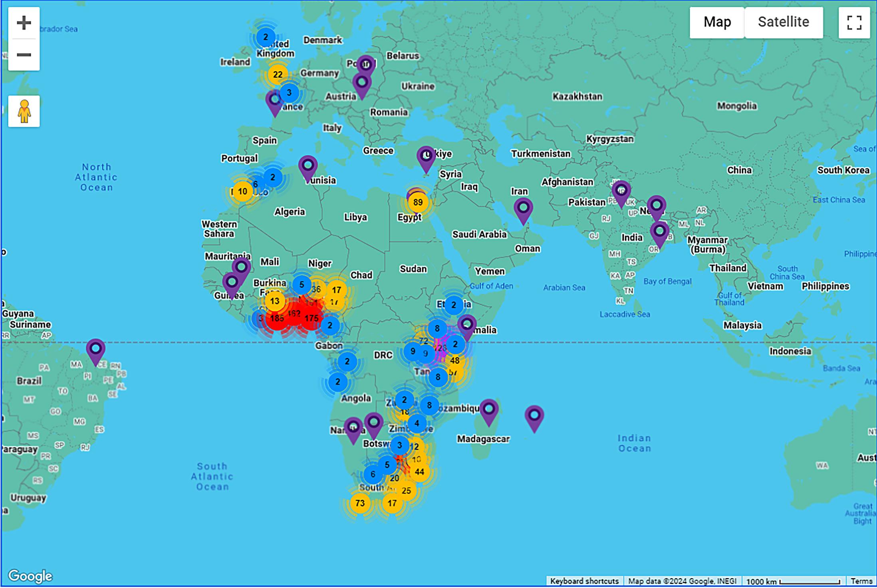Toggle fullscreen map view
This screenshot has width=877, height=588.
(x=854, y=23)
